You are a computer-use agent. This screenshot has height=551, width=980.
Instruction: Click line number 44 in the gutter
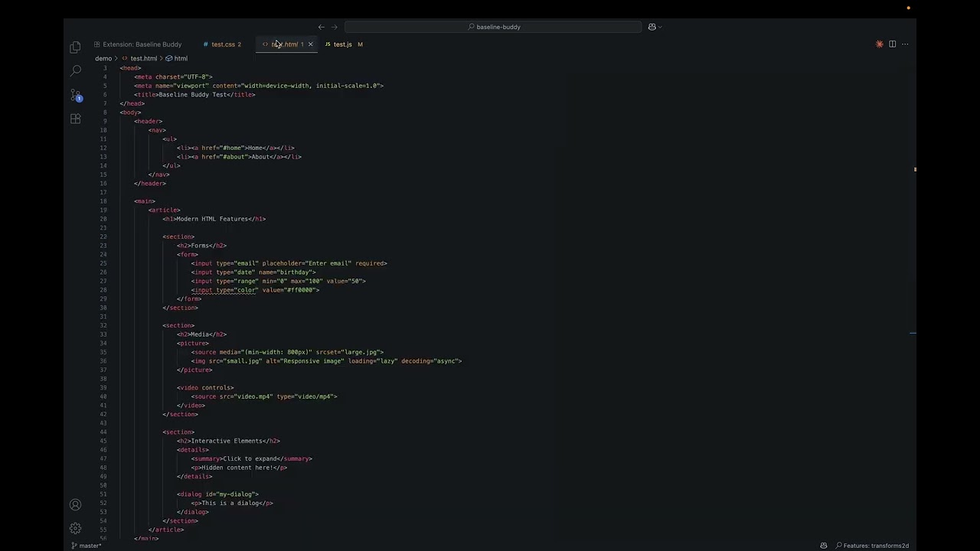click(103, 432)
